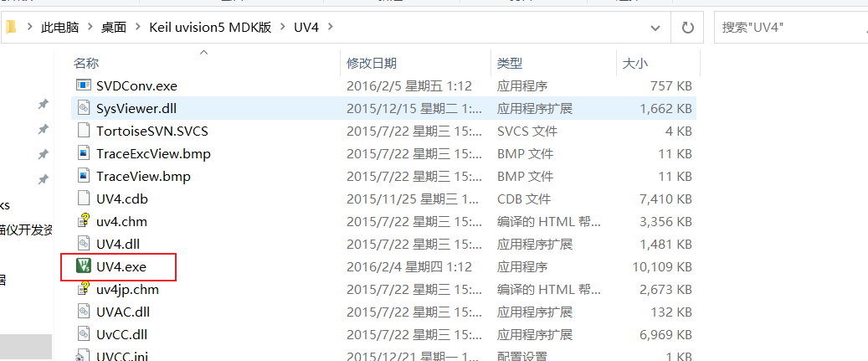Select the UV4.exe application icon
This screenshot has height=361, width=868.
[83, 267]
